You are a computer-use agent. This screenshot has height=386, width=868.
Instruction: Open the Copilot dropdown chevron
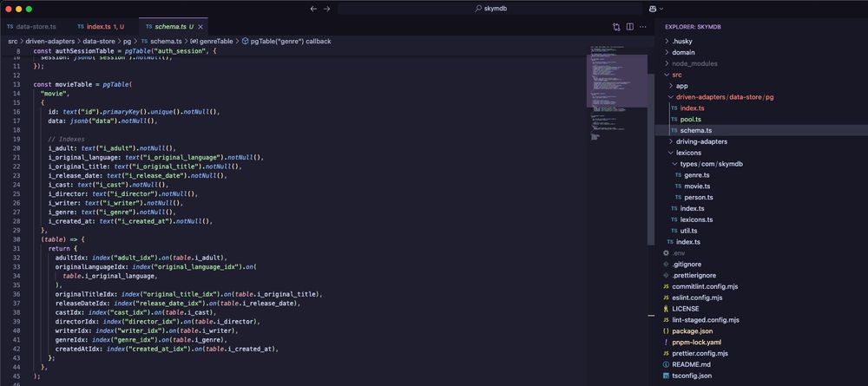[661, 9]
